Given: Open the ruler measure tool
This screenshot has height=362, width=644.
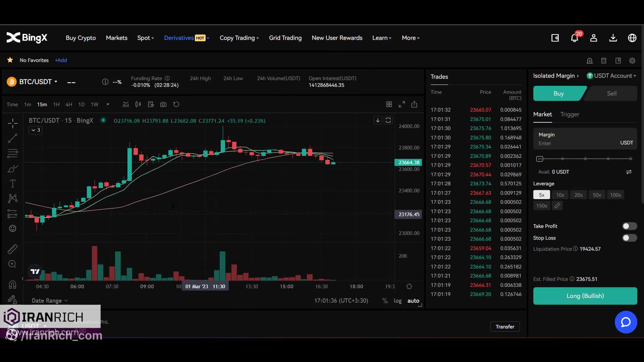Looking at the screenshot, I should [12, 249].
